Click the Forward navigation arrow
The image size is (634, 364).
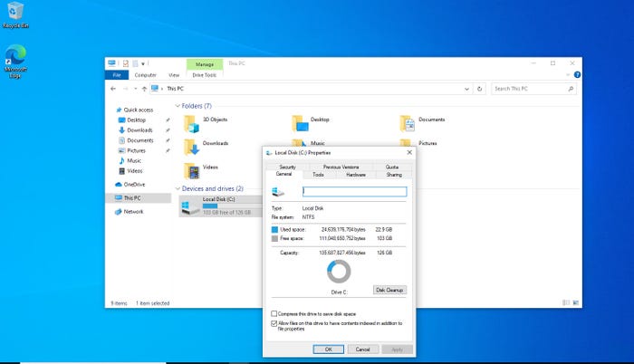pos(125,89)
